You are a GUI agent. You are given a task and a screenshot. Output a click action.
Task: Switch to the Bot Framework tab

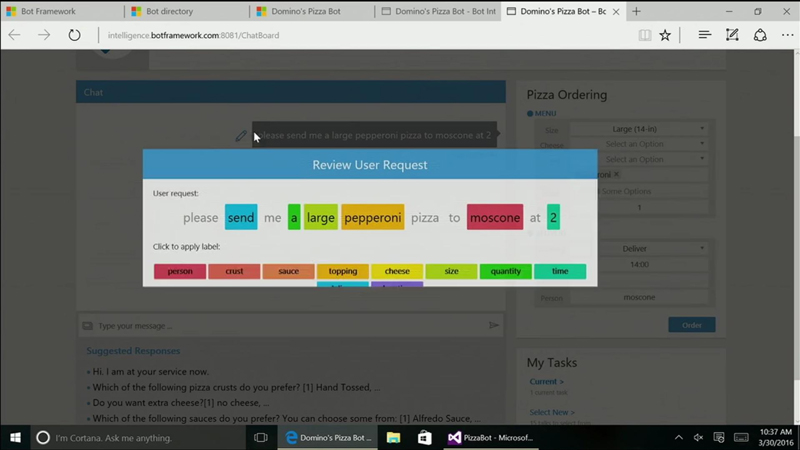(62, 11)
